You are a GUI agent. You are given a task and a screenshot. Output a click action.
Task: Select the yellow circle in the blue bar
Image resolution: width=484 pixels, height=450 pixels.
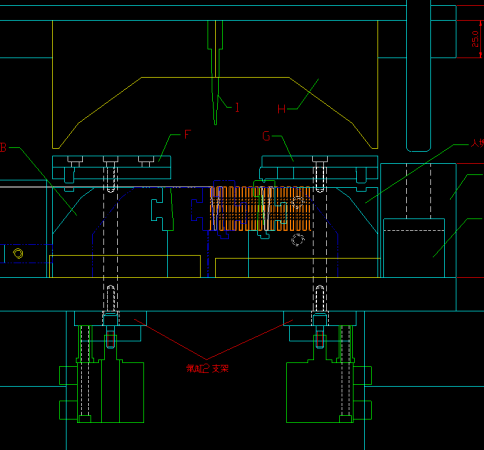pos(18,253)
